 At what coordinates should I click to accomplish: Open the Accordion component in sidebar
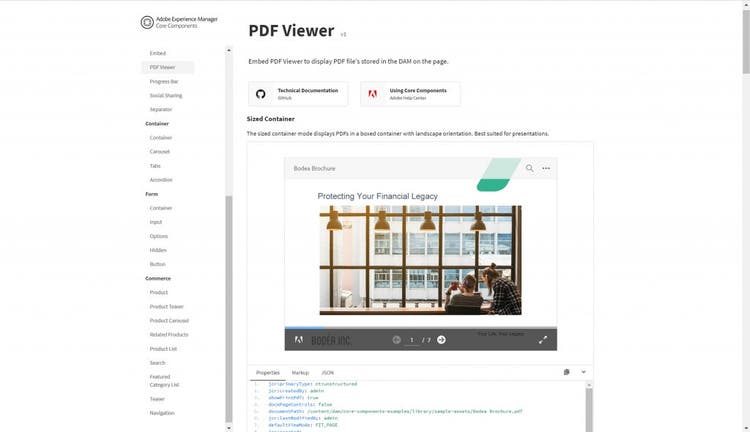(x=161, y=180)
